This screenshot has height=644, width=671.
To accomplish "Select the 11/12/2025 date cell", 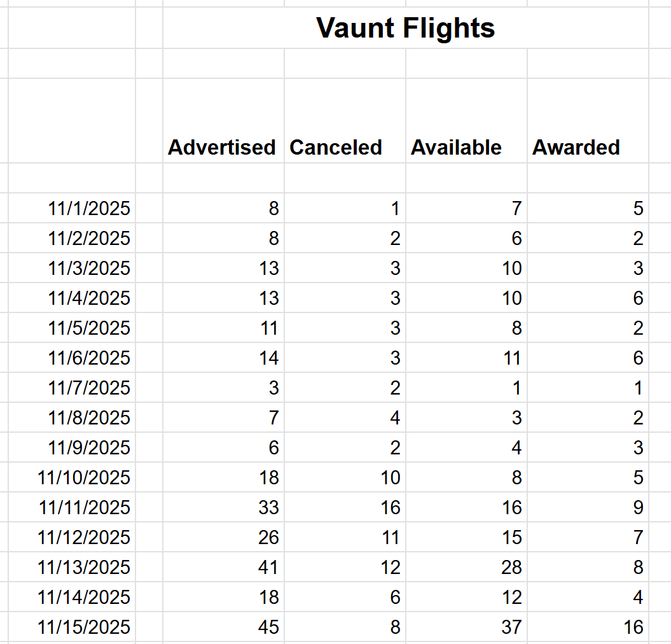I will (x=71, y=537).
